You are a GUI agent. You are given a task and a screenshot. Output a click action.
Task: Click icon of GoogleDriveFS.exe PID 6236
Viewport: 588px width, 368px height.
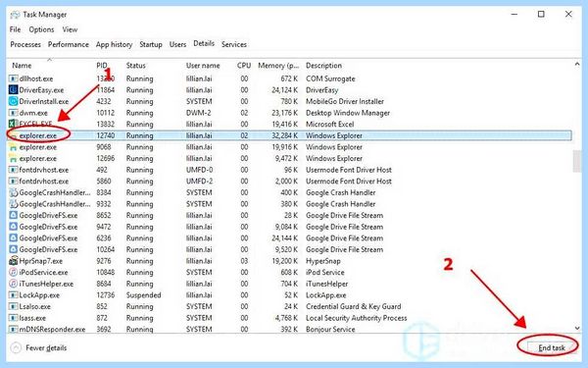pos(14,238)
